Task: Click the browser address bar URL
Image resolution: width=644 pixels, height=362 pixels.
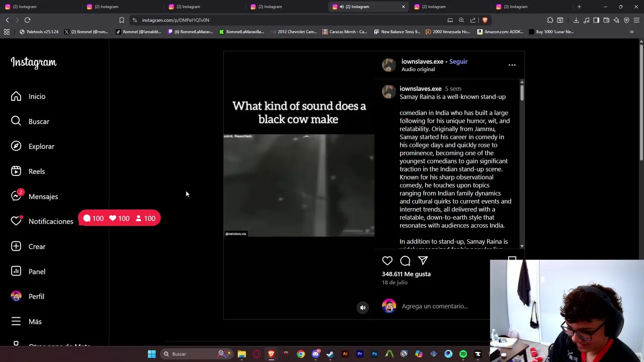Action: click(176, 20)
